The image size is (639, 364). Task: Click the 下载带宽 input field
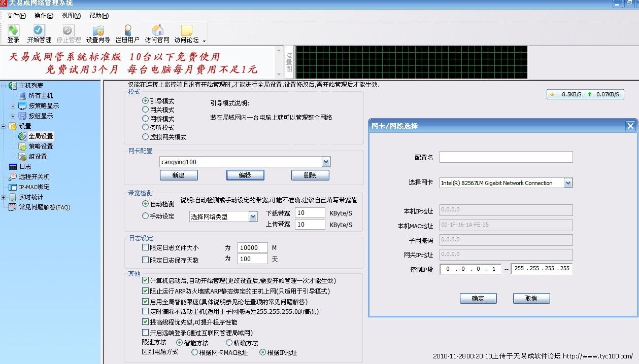tap(310, 213)
